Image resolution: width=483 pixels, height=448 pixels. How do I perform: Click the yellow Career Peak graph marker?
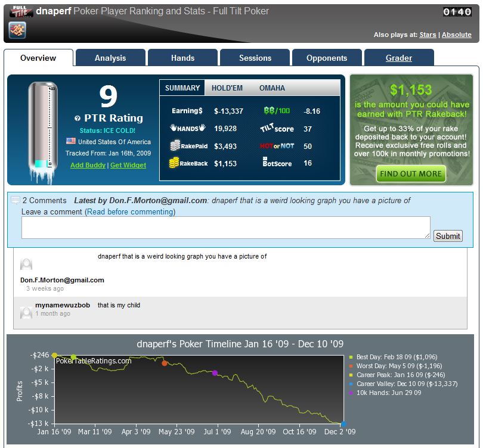(x=54, y=356)
